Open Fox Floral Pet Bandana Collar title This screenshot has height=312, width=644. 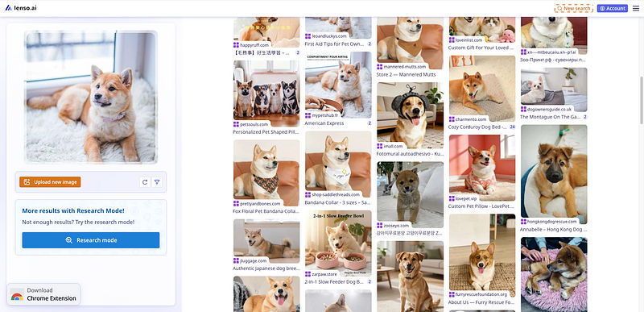(x=266, y=211)
